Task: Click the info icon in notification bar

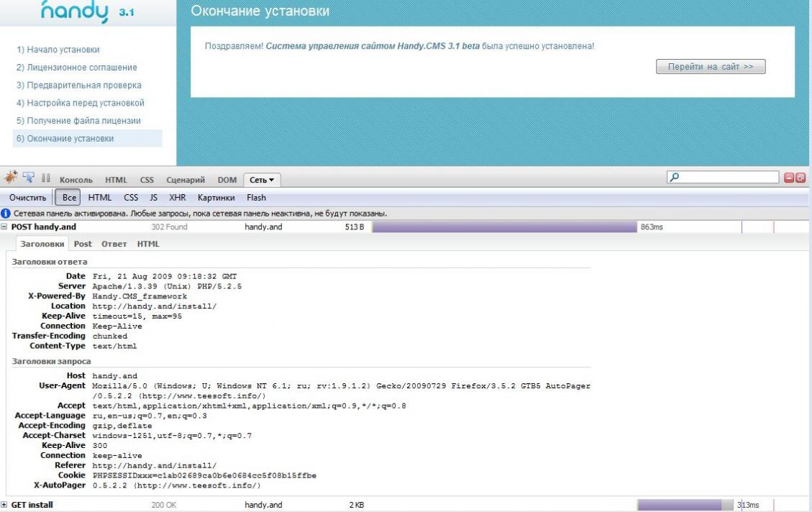Action: coord(6,214)
